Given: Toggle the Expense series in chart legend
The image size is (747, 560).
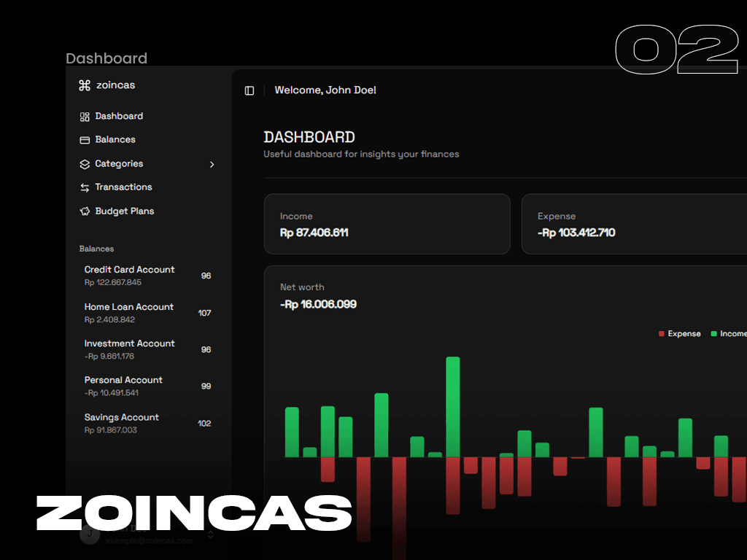Looking at the screenshot, I should pyautogui.click(x=679, y=333).
